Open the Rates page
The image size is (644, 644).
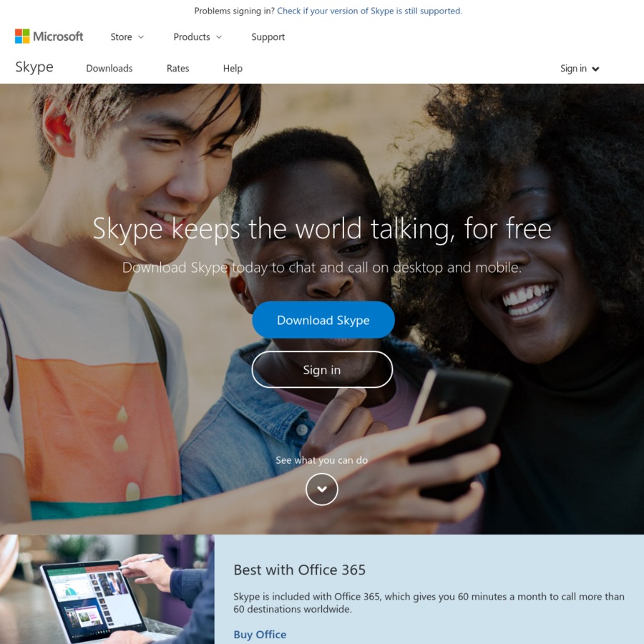point(178,68)
